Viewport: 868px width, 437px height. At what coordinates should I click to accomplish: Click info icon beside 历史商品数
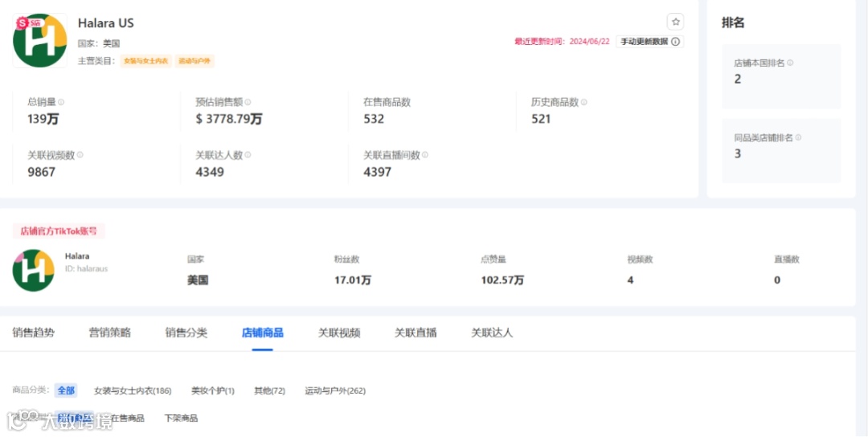[x=584, y=102]
